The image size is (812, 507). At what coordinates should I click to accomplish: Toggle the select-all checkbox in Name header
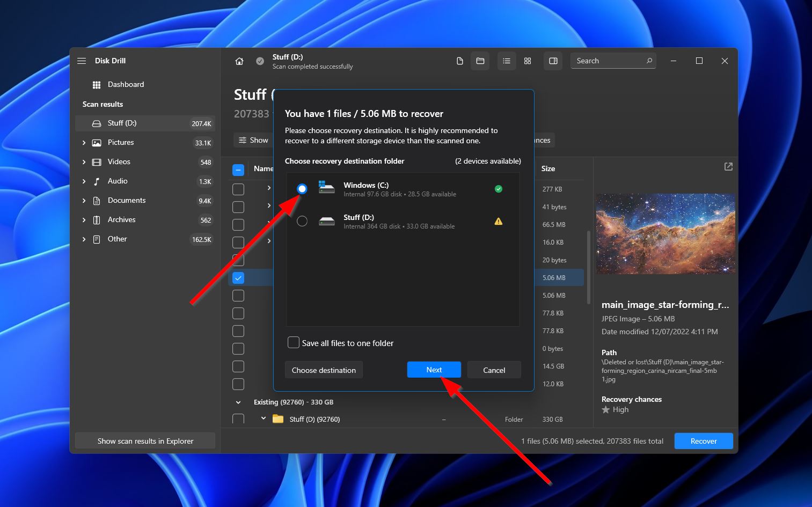238,170
